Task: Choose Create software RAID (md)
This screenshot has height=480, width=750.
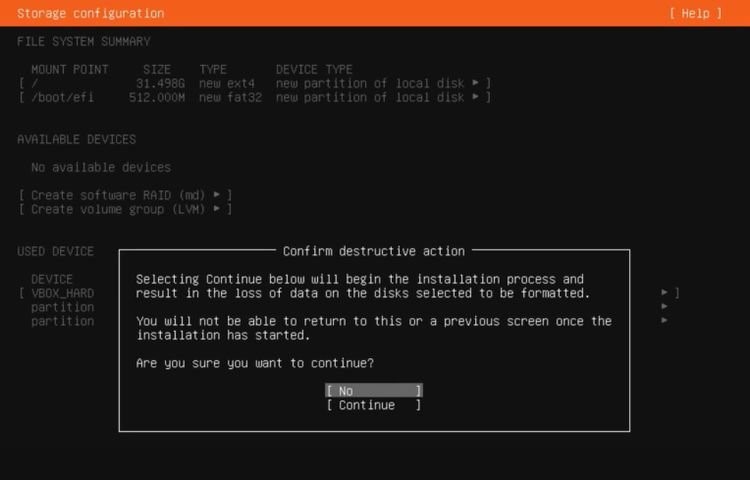Action: (125, 195)
